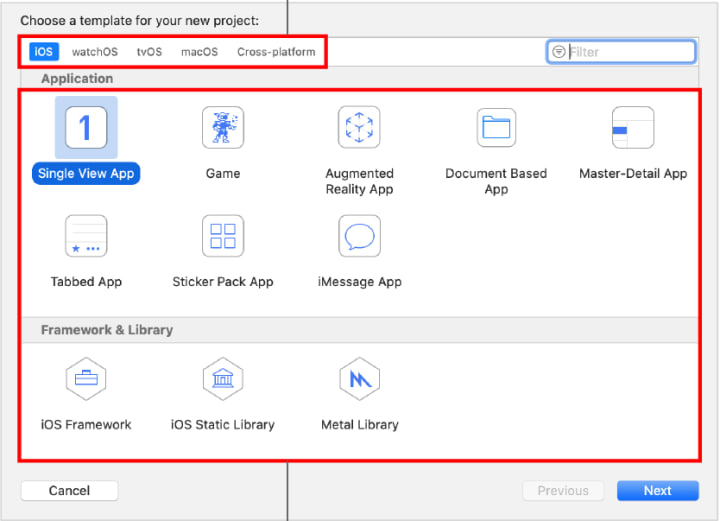Screen dimensions: 720x521
Task: Click the Previous button
Action: pos(563,491)
